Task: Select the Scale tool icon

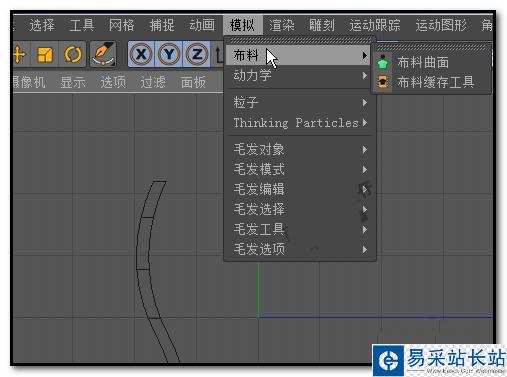Action: click(x=45, y=54)
